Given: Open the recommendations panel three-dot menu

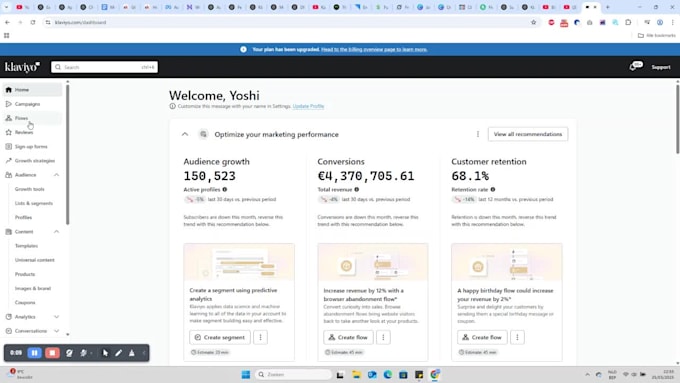Looking at the screenshot, I should [477, 134].
